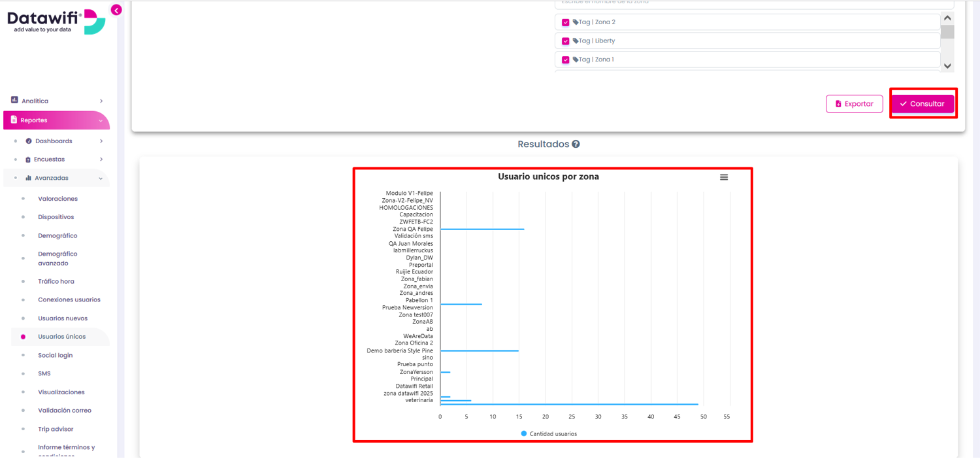Click the longest bar at chart bottom

[569, 404]
